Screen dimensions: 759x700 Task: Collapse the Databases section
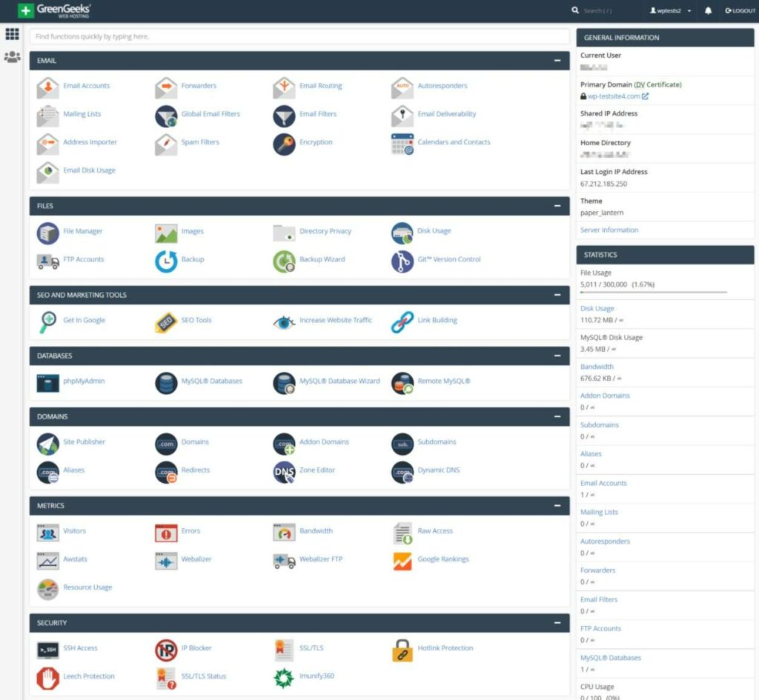(557, 356)
